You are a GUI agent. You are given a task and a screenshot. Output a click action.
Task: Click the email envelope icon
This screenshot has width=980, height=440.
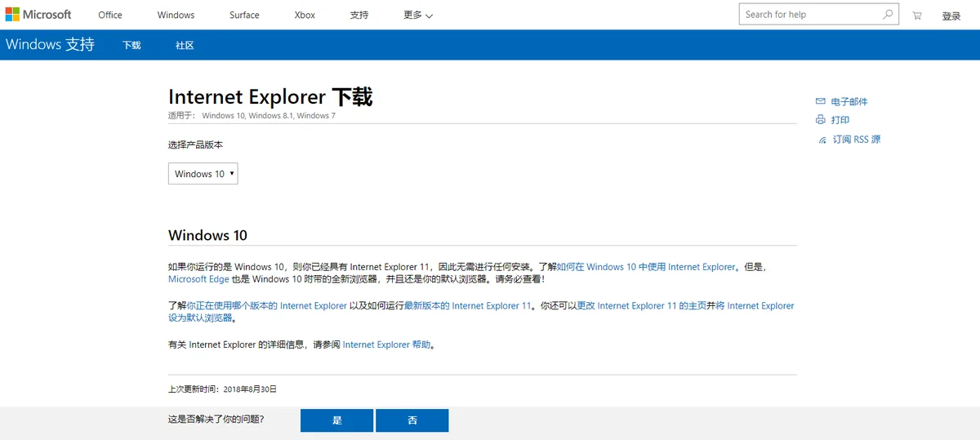[821, 101]
